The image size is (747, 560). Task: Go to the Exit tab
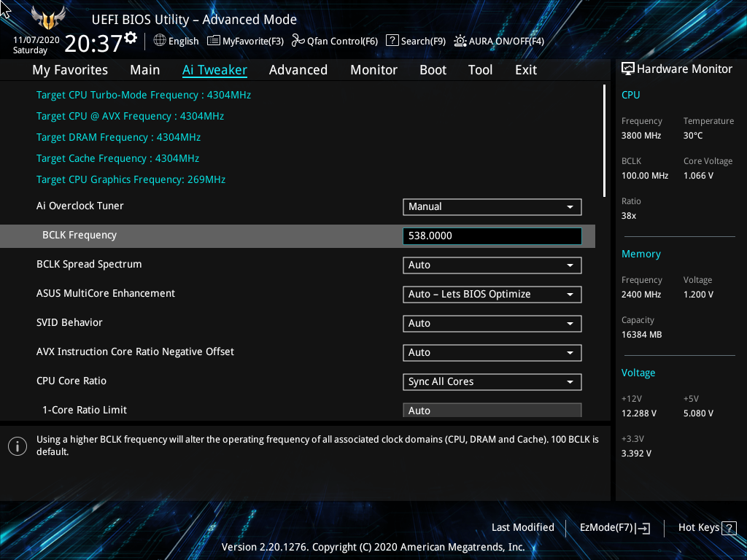[x=526, y=70]
